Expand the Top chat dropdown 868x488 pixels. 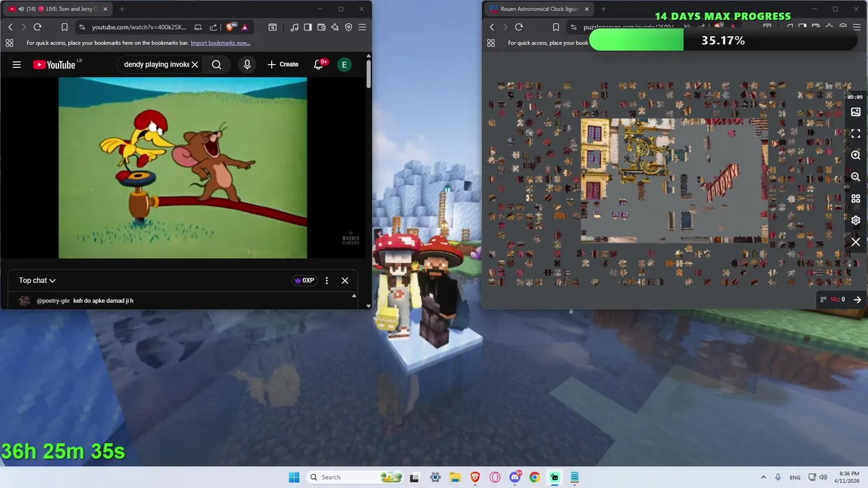pos(37,281)
